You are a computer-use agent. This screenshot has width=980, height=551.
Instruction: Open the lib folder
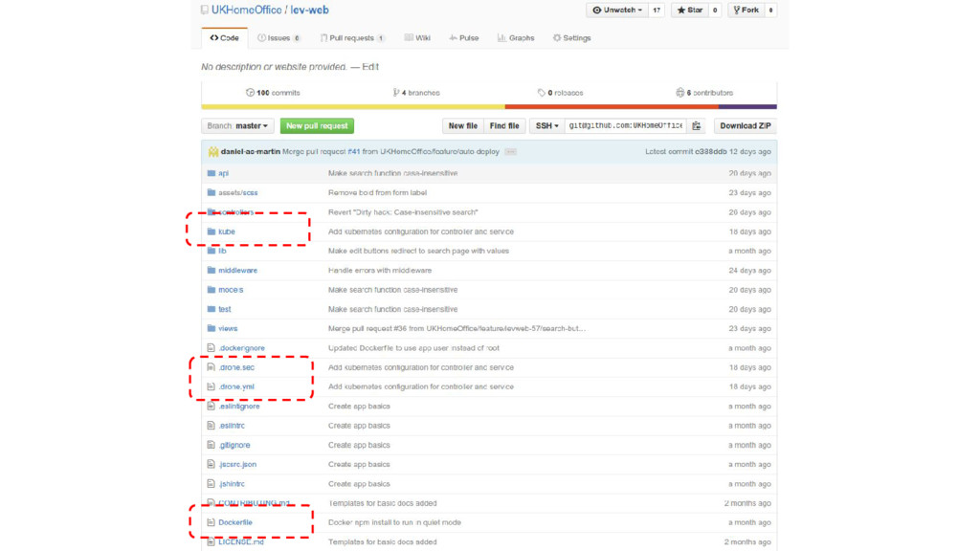[222, 251]
